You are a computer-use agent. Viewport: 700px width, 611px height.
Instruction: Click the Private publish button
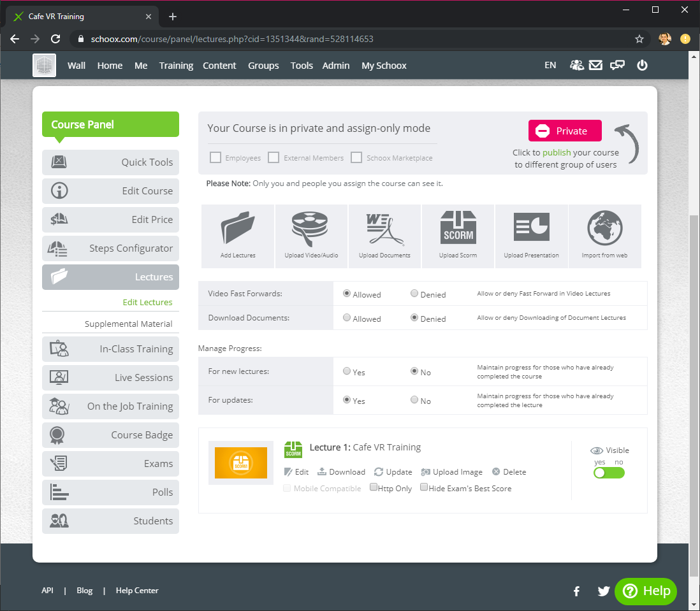[x=565, y=131]
